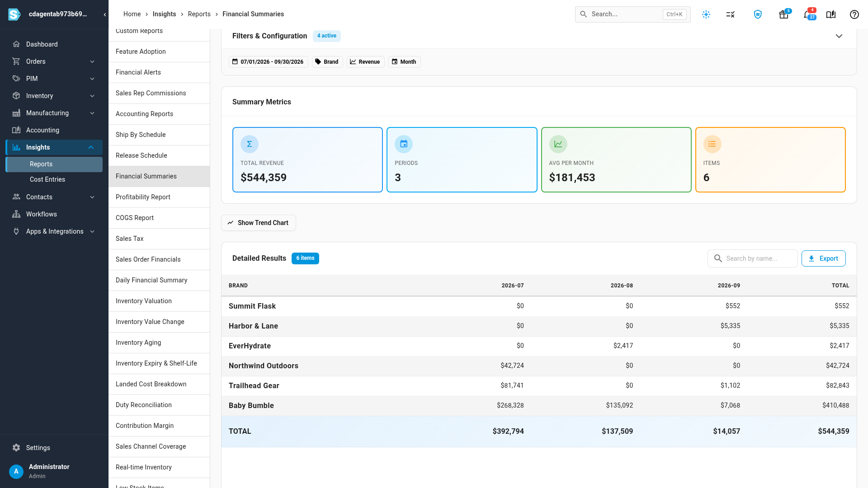Open Profitability Report in report list
The image size is (868, 488).
click(x=159, y=197)
